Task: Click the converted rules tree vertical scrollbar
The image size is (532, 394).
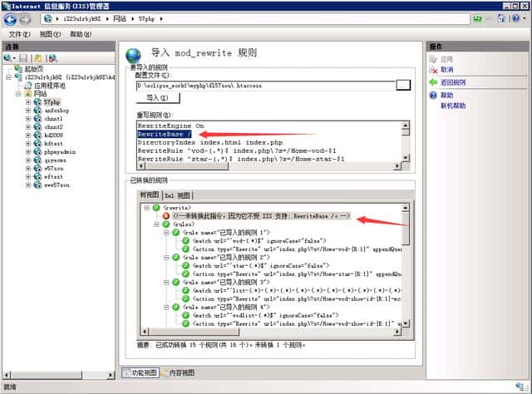Action: pyautogui.click(x=406, y=265)
